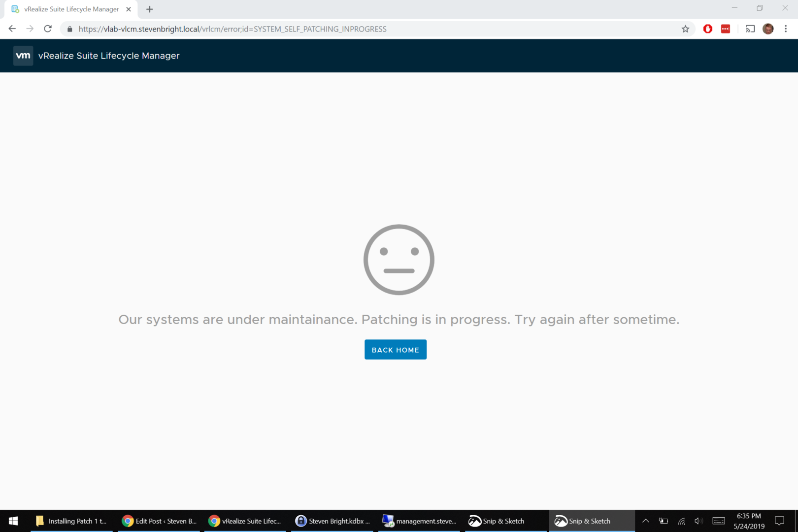798x532 pixels.
Task: Click the VMware vm logo icon
Action: point(23,56)
